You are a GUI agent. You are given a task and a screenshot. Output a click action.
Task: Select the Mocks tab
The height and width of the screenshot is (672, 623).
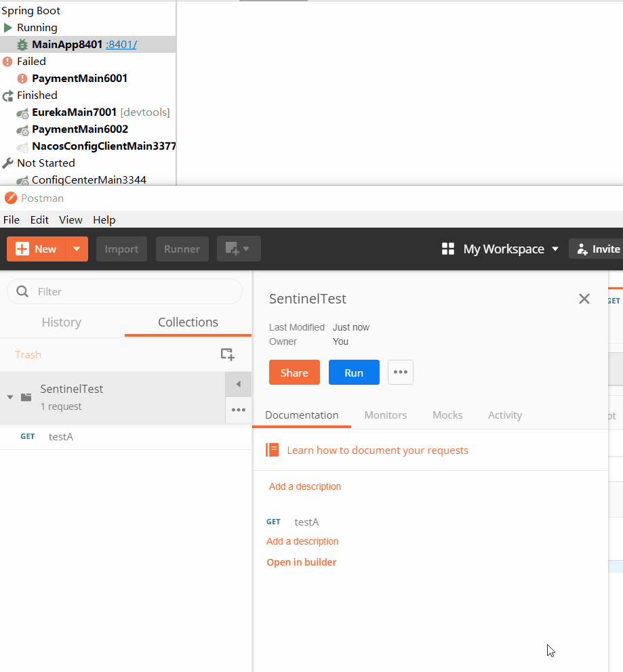point(447,415)
